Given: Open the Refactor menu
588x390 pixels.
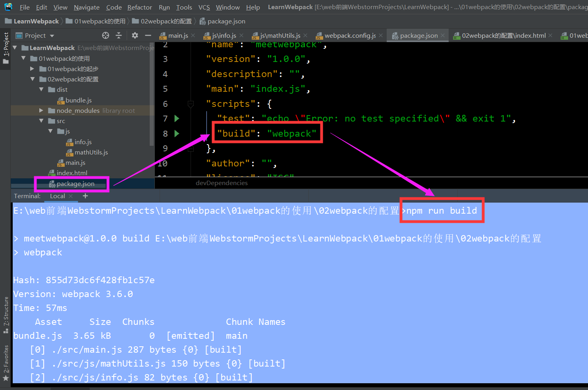Looking at the screenshot, I should tap(140, 7).
